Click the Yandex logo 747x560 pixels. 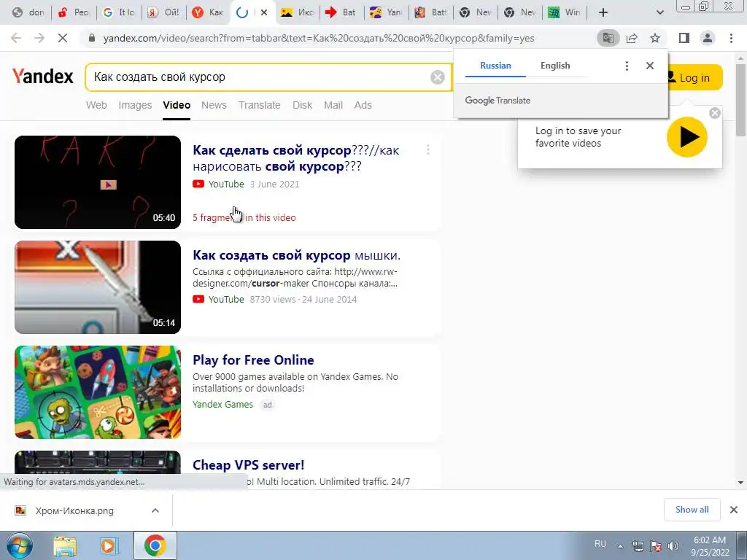pos(43,76)
